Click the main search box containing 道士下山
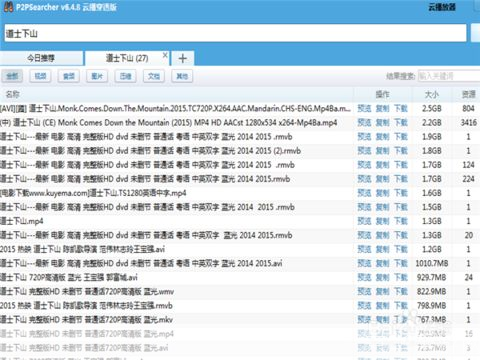Viewport: 480px width, 360px height. 235,33
